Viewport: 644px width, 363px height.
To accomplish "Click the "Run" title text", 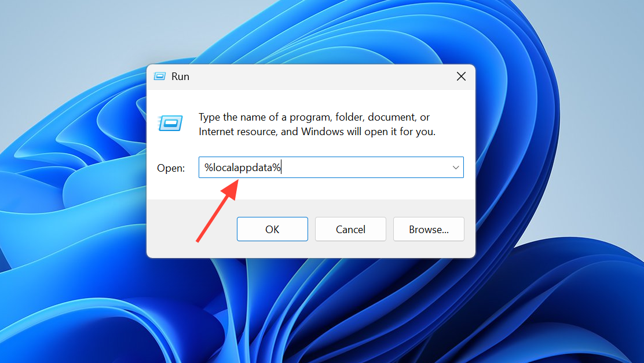I will click(x=180, y=77).
